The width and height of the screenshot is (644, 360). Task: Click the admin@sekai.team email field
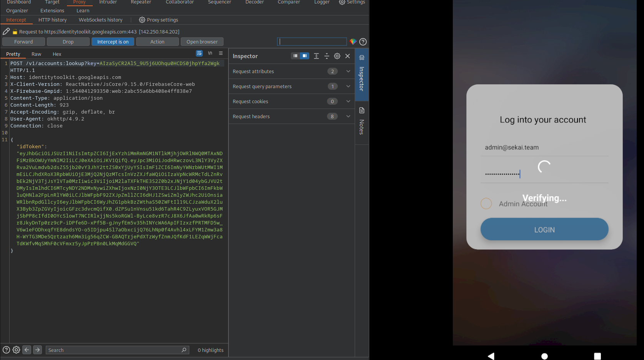coord(544,147)
